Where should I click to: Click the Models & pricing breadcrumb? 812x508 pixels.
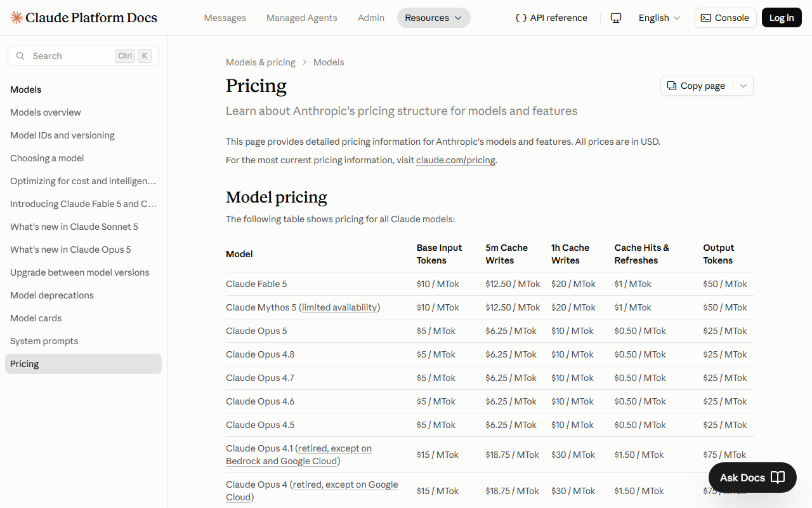pos(261,62)
